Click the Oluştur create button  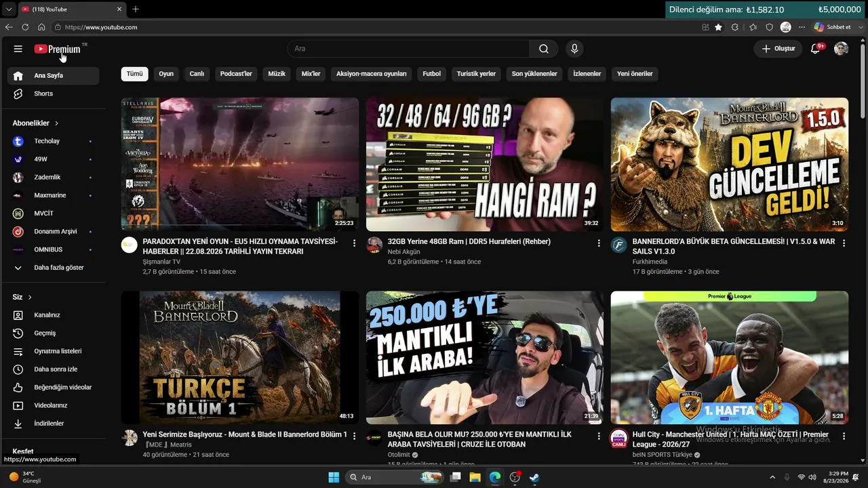pyautogui.click(x=778, y=49)
